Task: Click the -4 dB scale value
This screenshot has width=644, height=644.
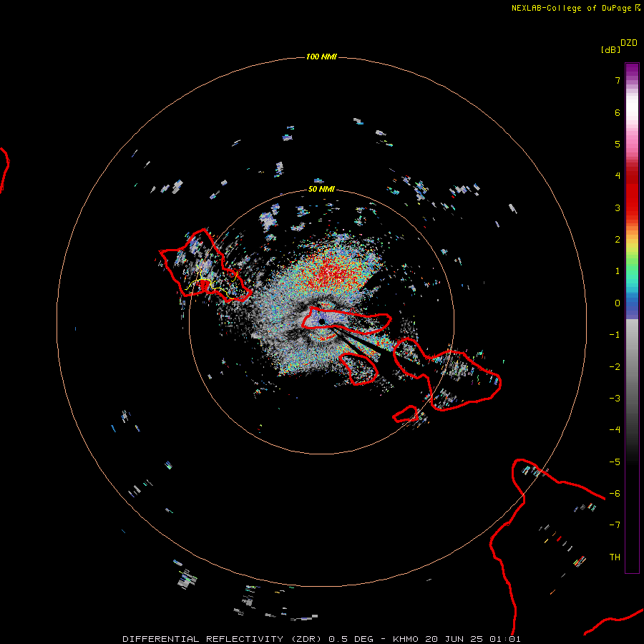Action: click(x=615, y=429)
